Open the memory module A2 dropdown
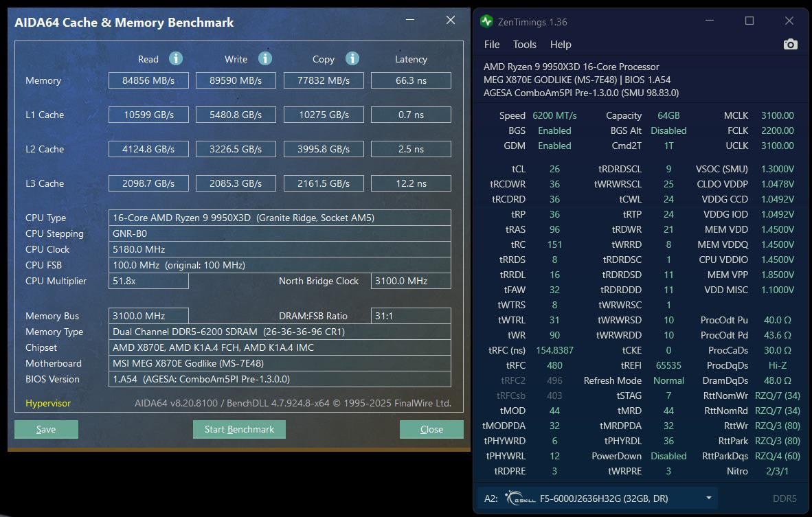812x517 pixels. (708, 498)
